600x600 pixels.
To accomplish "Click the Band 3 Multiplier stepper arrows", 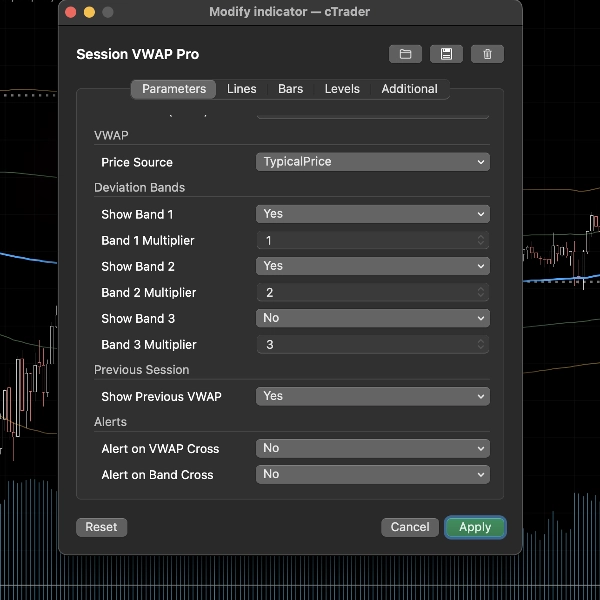I will point(481,344).
